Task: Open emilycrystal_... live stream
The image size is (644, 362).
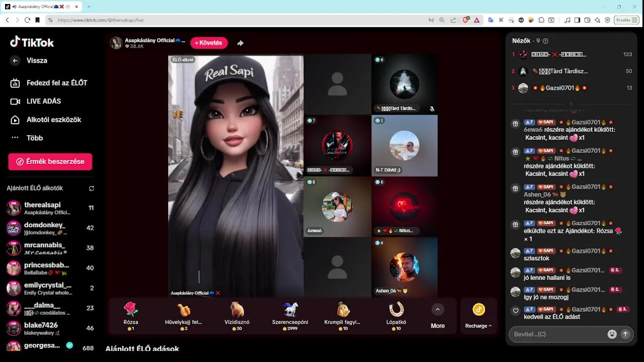Action: (x=50, y=289)
